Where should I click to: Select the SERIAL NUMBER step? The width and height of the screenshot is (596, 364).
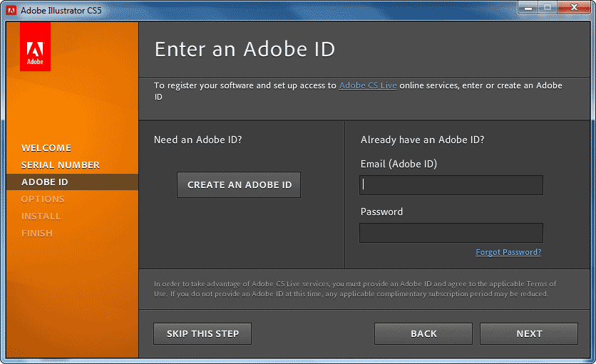tap(61, 165)
